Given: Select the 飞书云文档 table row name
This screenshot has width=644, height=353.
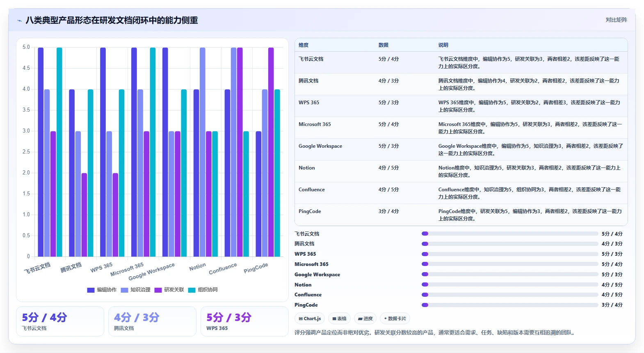Looking at the screenshot, I should tap(311, 59).
